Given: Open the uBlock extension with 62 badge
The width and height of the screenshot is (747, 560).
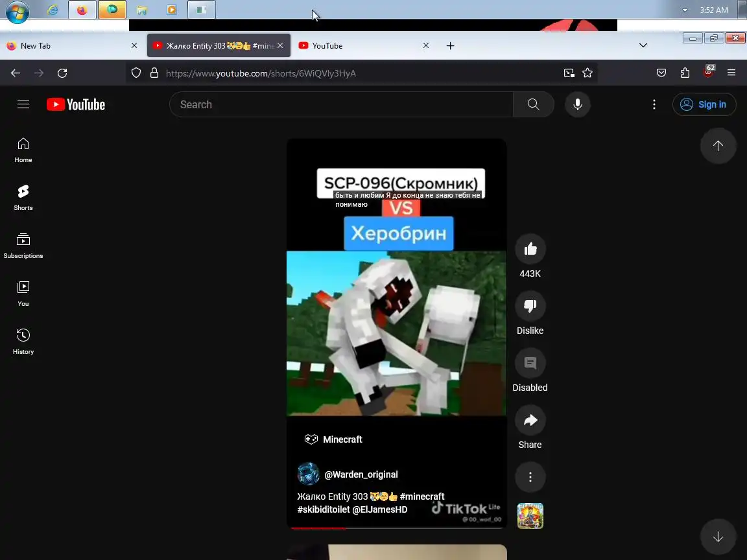Looking at the screenshot, I should coord(708,73).
